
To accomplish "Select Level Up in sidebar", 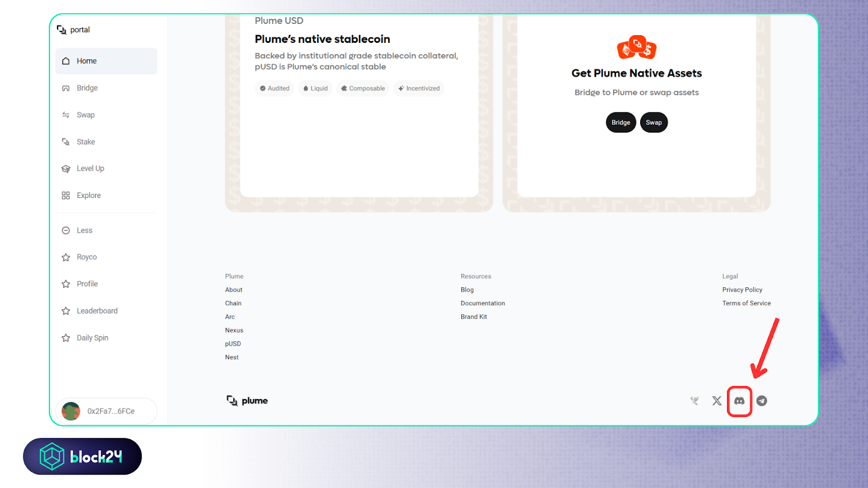I will [90, 169].
